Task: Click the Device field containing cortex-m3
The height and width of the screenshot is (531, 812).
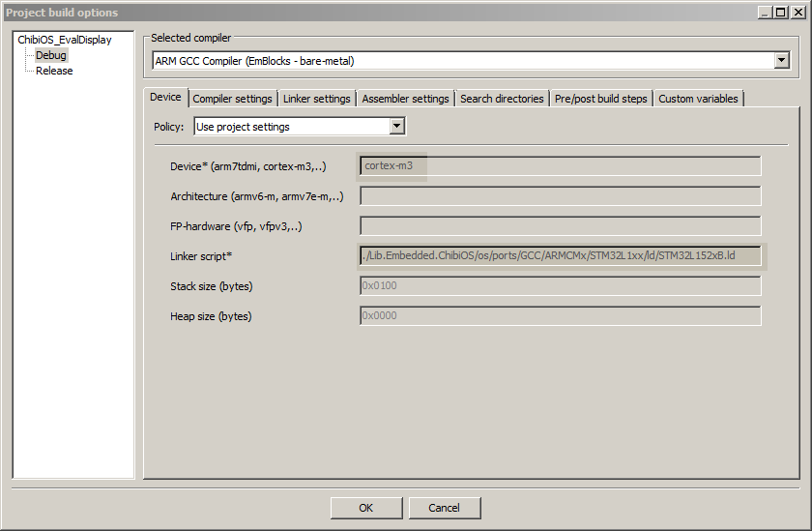Action: tap(561, 165)
